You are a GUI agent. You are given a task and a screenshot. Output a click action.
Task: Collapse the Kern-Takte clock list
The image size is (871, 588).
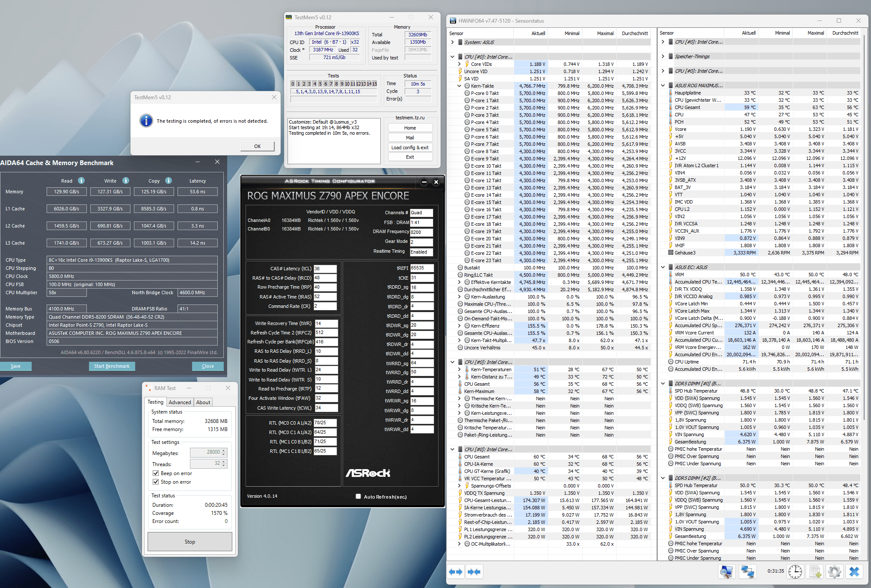459,86
